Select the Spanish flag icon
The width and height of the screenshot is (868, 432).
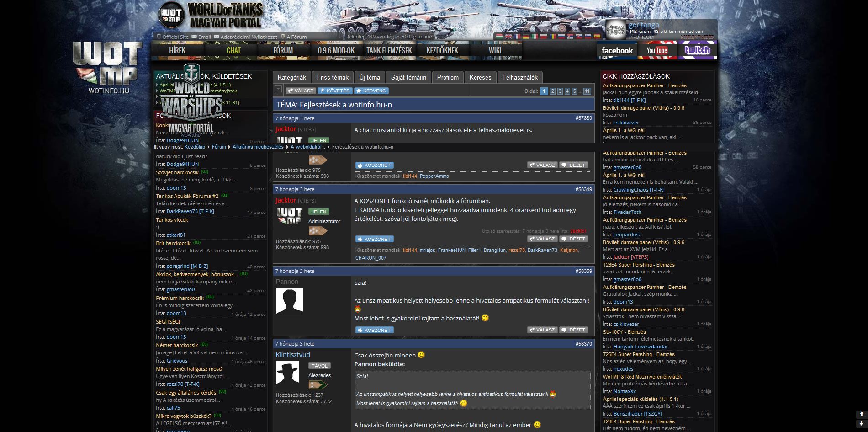pyautogui.click(x=597, y=36)
